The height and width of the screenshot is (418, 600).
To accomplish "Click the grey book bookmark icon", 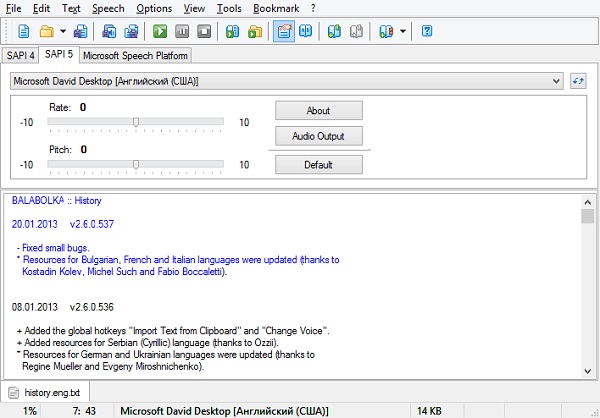I will (x=356, y=31).
